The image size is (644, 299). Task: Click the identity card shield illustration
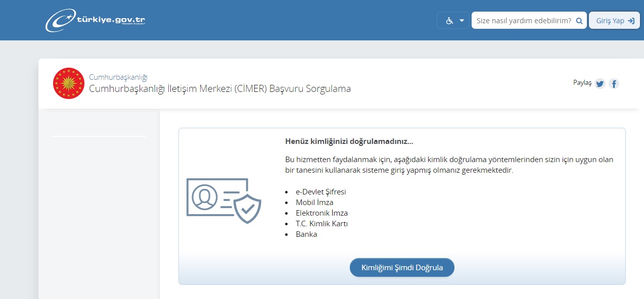pos(223,201)
